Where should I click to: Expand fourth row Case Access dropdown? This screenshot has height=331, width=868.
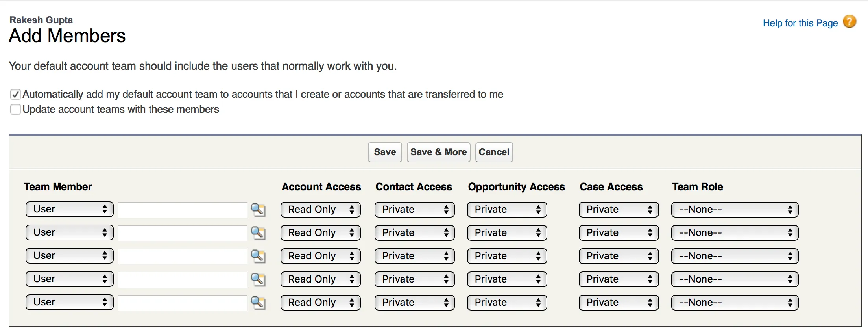pos(619,279)
